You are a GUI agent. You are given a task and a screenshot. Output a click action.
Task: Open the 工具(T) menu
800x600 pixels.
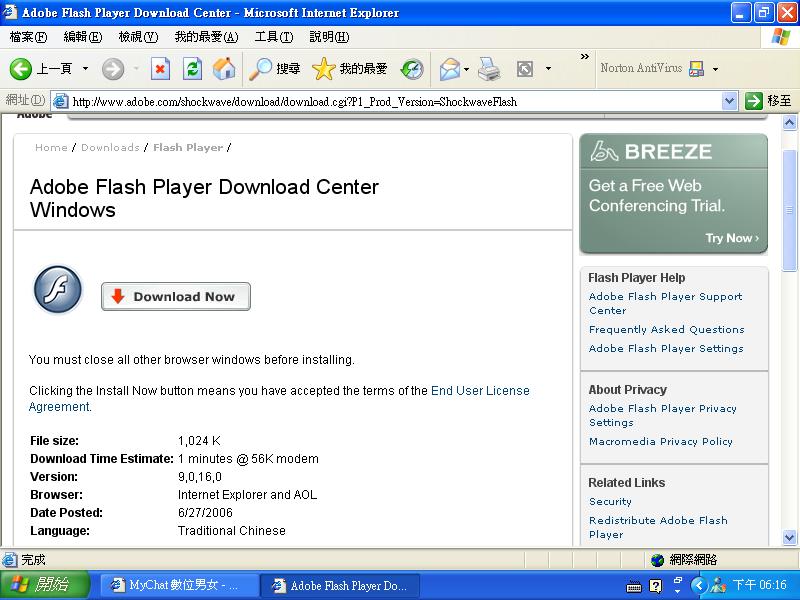274,37
